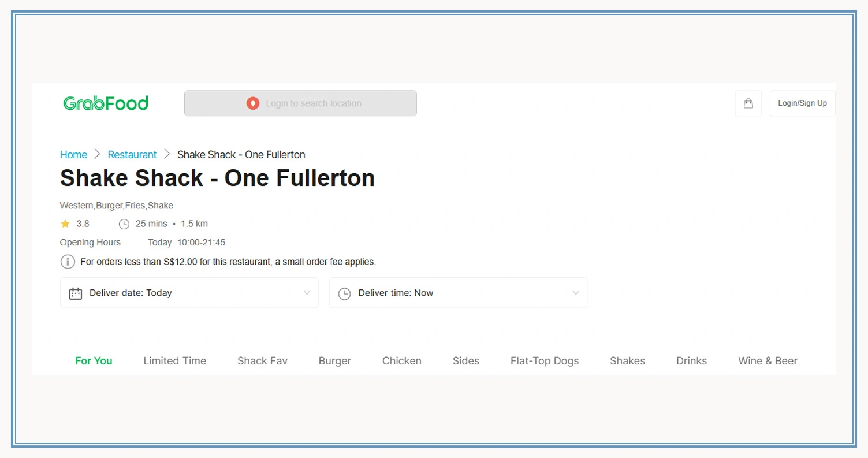The height and width of the screenshot is (458, 868).
Task: Select the Burger menu tab
Action: pos(334,361)
